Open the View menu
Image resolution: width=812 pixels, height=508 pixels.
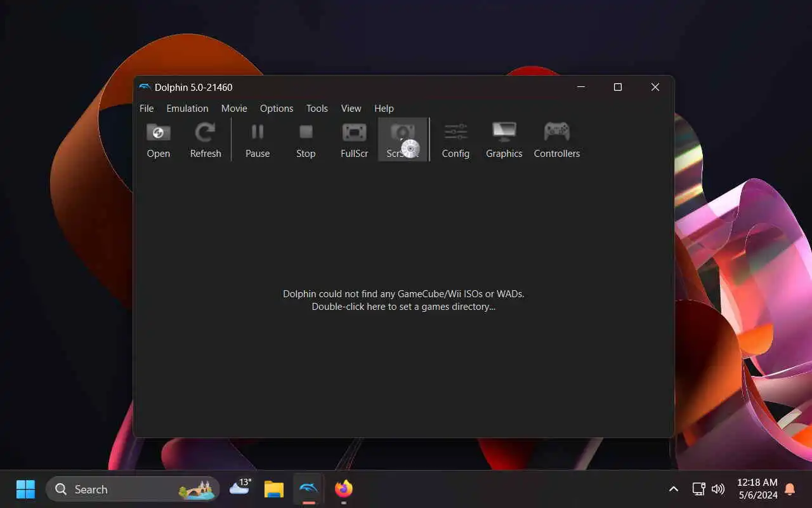(x=351, y=109)
